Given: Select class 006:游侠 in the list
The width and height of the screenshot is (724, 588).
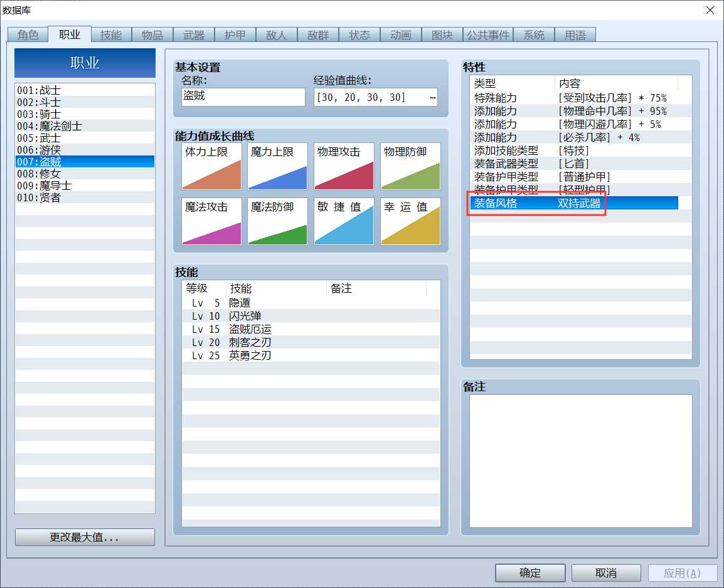Looking at the screenshot, I should click(x=85, y=150).
